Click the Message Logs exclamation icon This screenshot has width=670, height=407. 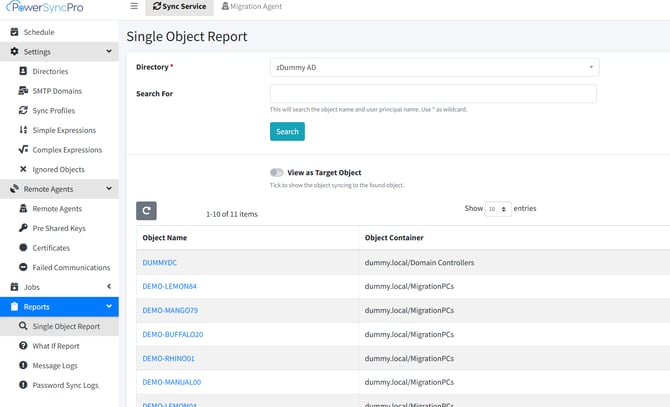[23, 365]
